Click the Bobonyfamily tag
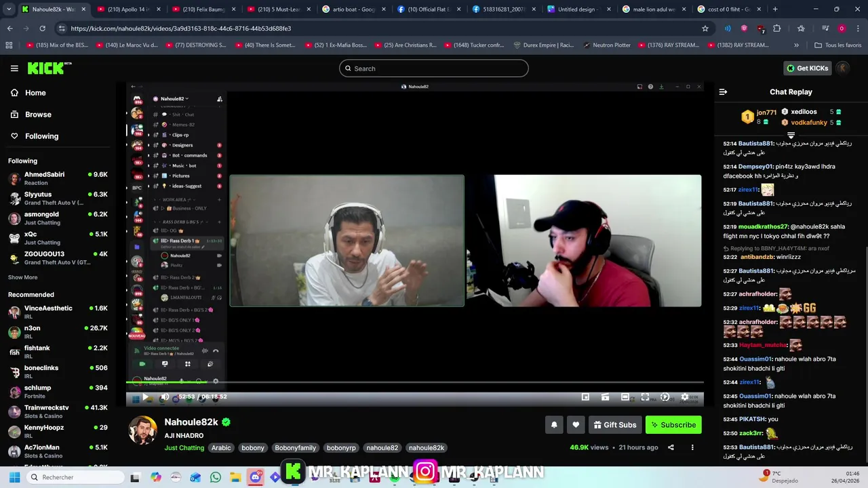This screenshot has width=868, height=488. click(295, 448)
